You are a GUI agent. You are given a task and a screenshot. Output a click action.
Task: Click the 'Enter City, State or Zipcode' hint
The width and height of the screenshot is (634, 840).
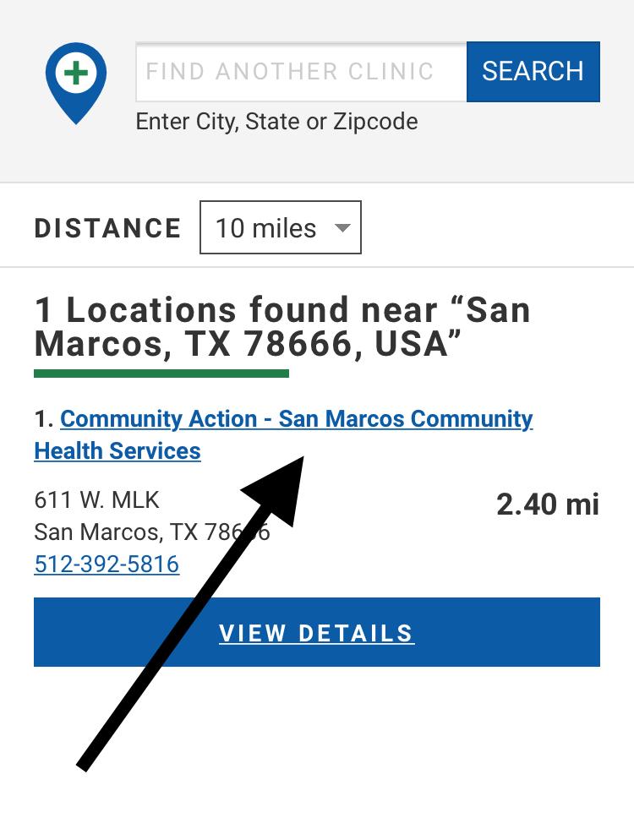[x=276, y=122]
